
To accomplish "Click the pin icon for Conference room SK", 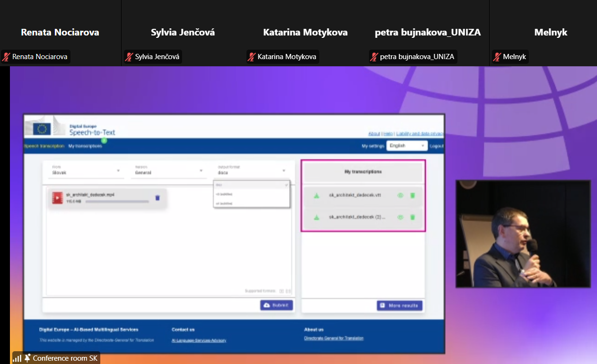I will click(27, 358).
